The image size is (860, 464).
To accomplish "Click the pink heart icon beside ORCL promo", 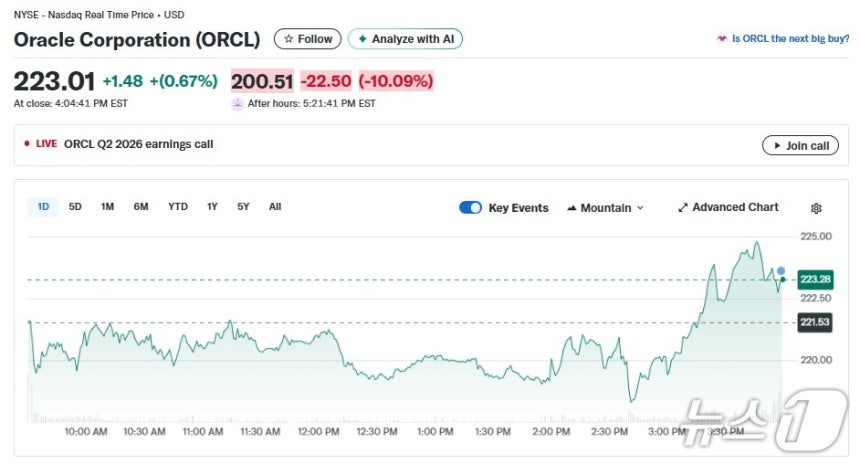I will 722,39.
